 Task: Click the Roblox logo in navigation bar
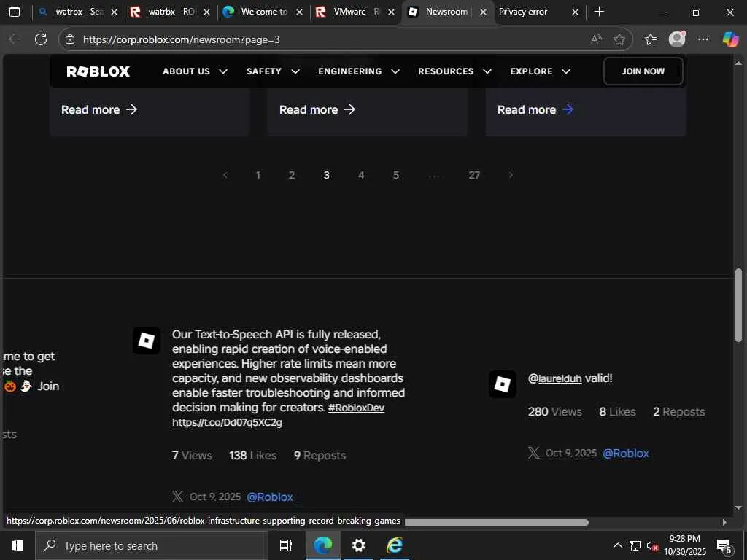[x=98, y=71]
